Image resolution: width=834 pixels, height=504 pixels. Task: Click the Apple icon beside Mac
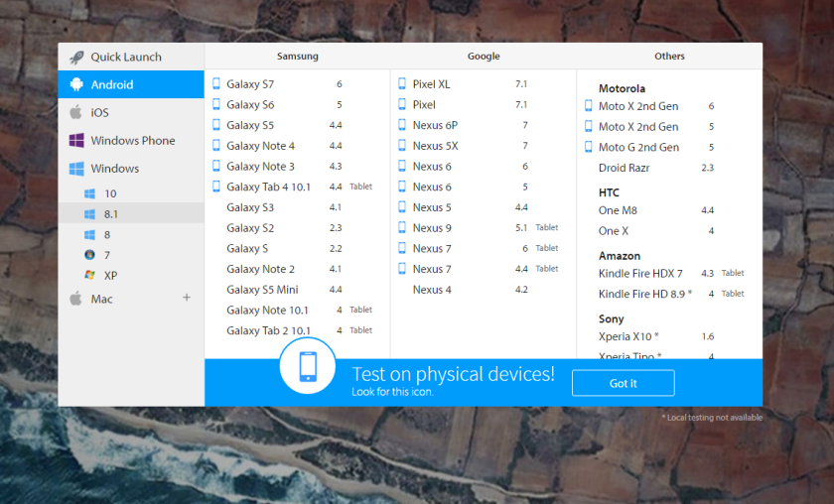click(x=76, y=299)
